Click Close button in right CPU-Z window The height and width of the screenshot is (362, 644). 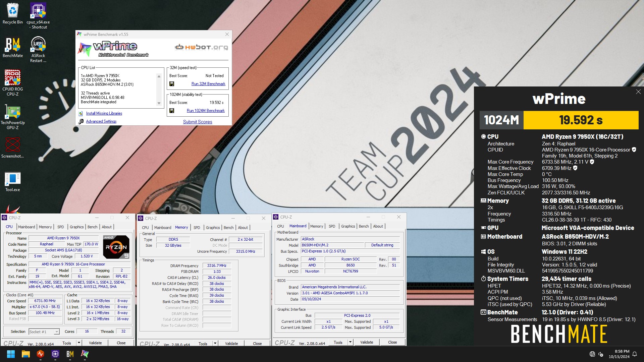(x=392, y=342)
